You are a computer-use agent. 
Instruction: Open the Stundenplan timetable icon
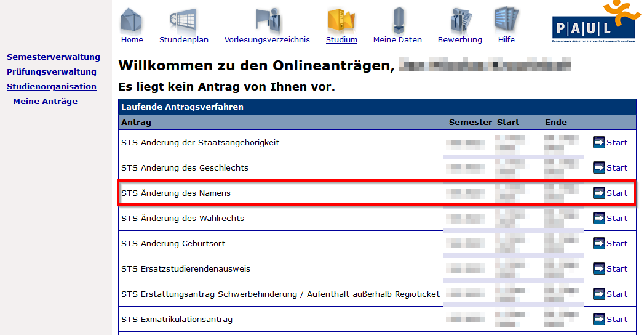(x=183, y=20)
